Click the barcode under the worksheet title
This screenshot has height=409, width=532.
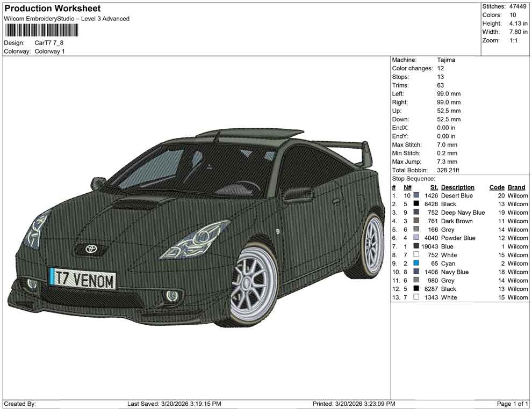point(41,30)
